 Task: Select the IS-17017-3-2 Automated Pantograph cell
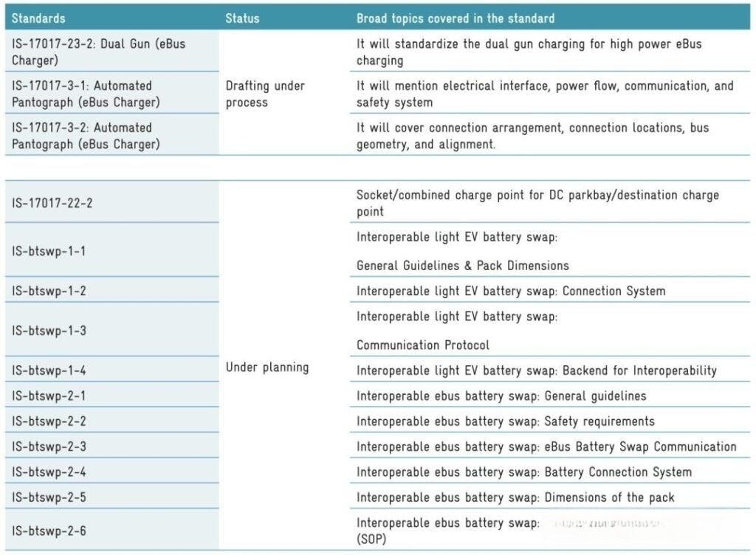point(86,136)
